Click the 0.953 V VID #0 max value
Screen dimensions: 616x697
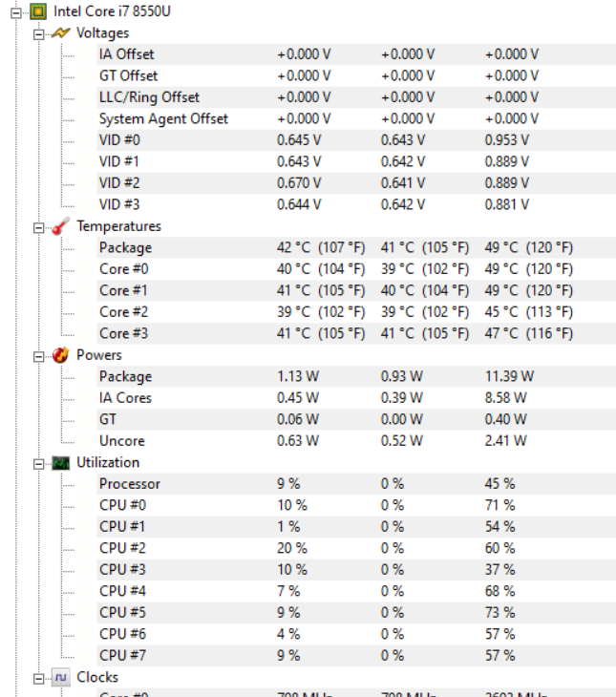pos(507,140)
